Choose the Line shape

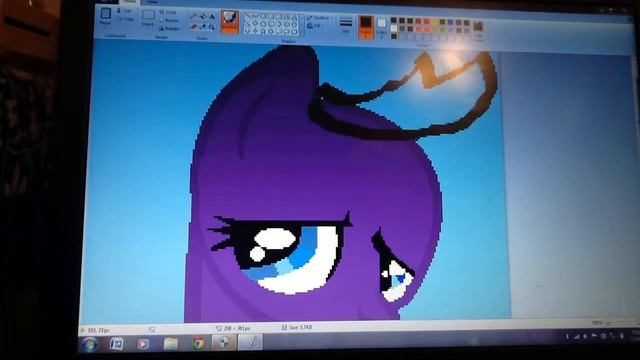[x=247, y=16]
